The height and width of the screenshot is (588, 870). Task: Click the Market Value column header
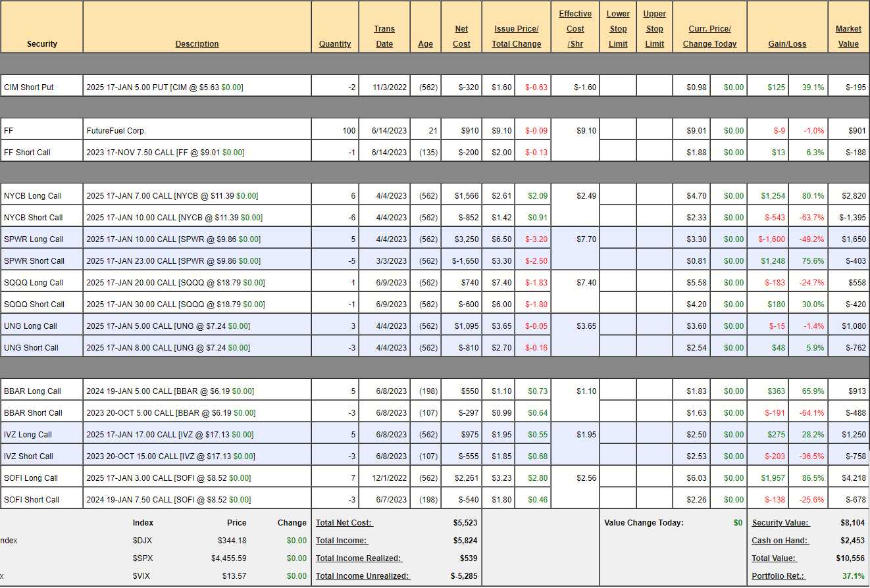click(848, 36)
